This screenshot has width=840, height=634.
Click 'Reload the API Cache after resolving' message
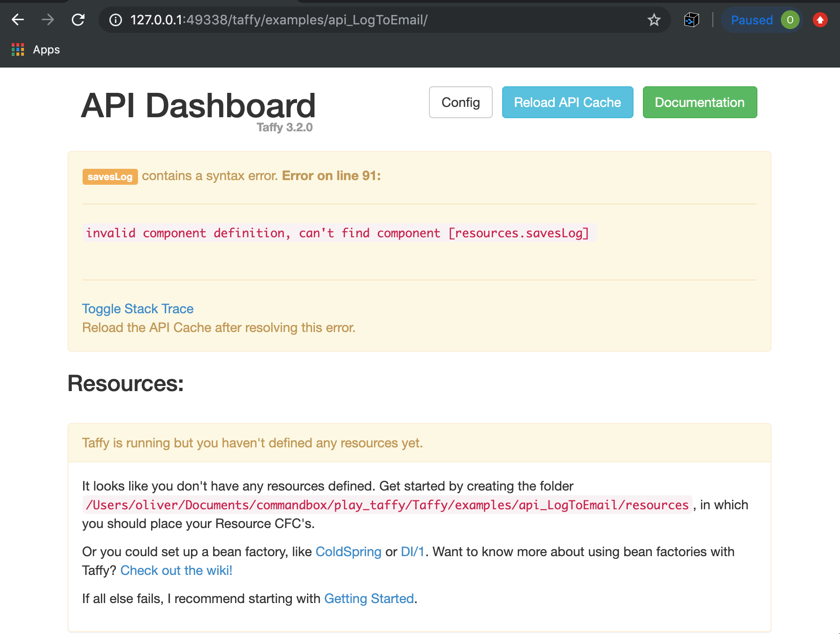[x=219, y=327]
